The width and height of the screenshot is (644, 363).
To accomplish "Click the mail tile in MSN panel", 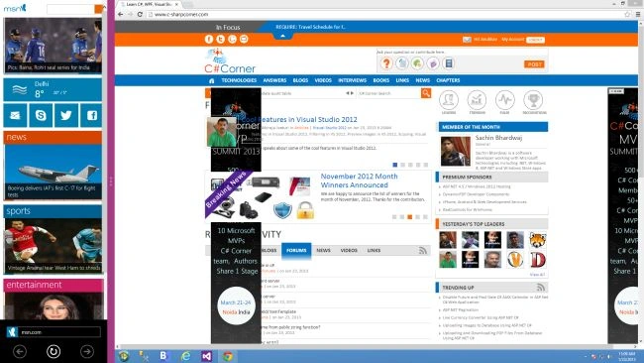I will [15, 115].
